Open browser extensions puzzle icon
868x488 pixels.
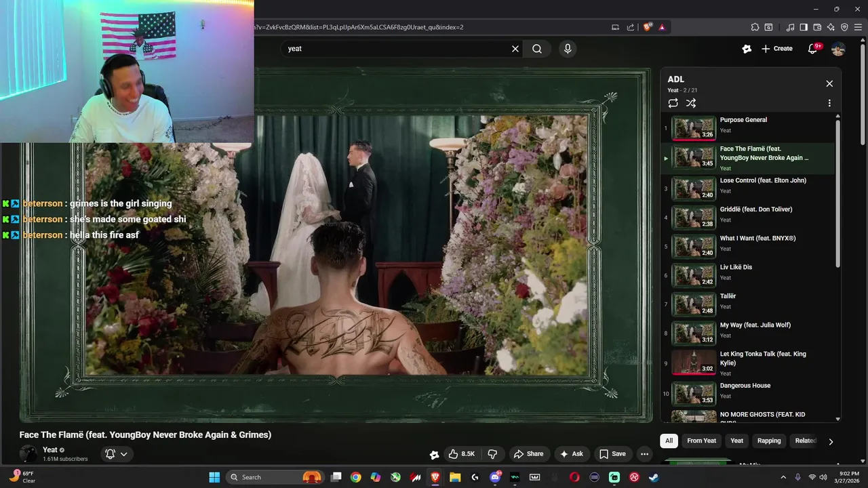[755, 27]
